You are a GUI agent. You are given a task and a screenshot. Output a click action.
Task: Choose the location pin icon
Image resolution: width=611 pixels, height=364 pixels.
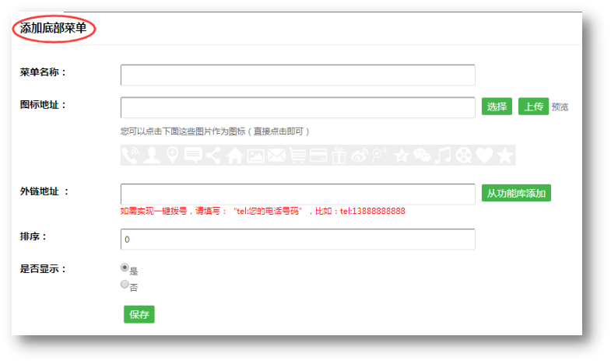(172, 156)
